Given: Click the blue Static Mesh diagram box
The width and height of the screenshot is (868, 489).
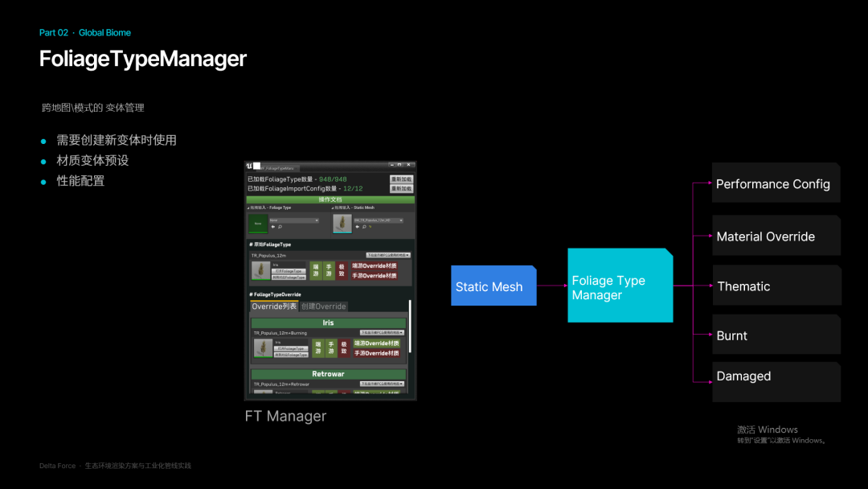Looking at the screenshot, I should click(493, 286).
